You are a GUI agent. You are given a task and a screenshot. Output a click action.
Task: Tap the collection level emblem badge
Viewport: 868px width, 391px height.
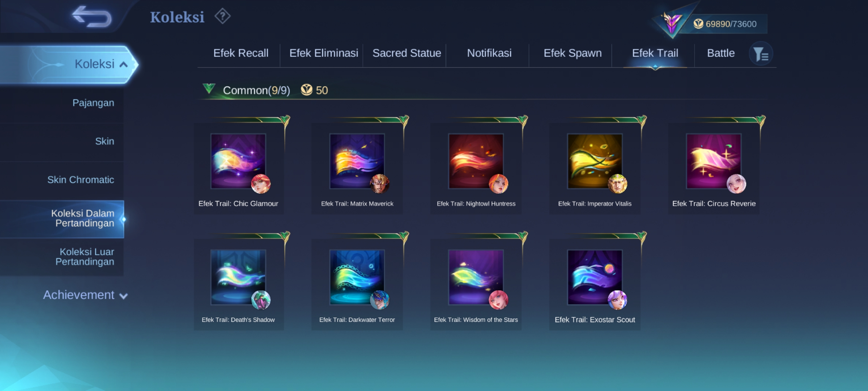coord(671,22)
